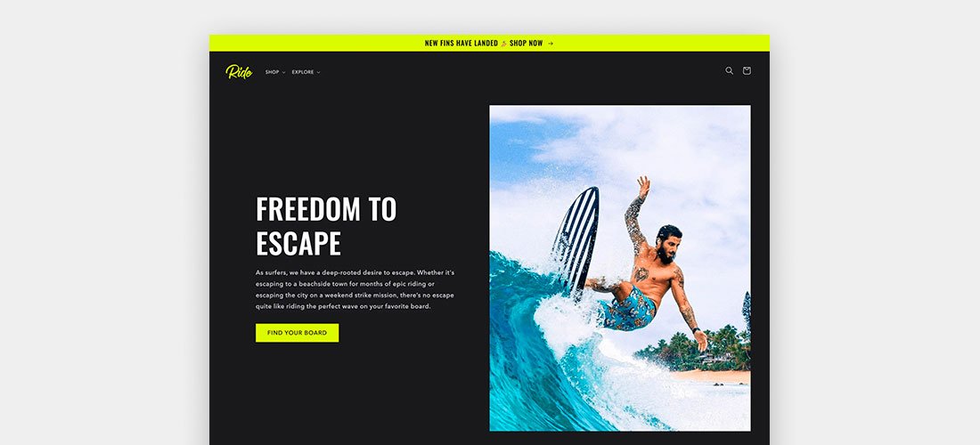Open the shopping cart icon
The image size is (980, 445).
[747, 70]
